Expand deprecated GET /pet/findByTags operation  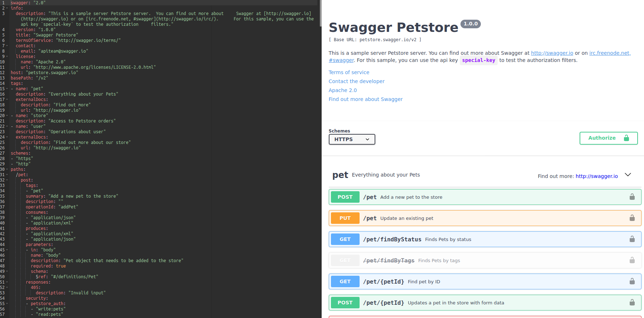tap(485, 260)
